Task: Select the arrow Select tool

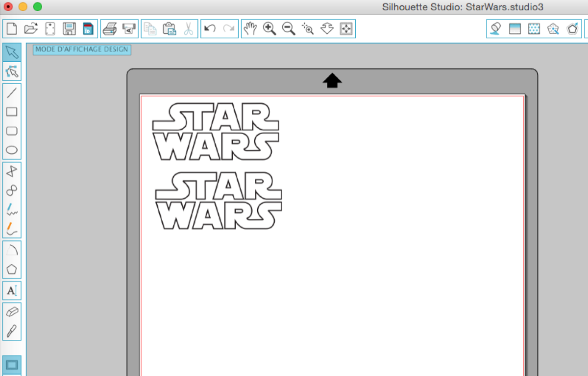Action: point(12,53)
